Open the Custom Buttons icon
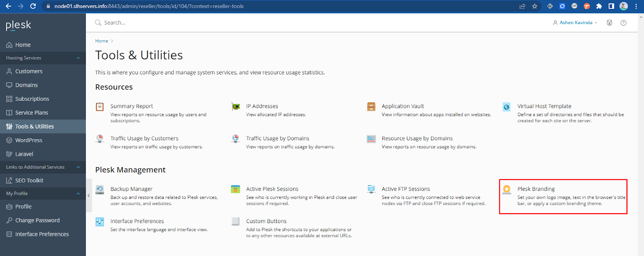This screenshot has width=644, height=256. coord(235,221)
